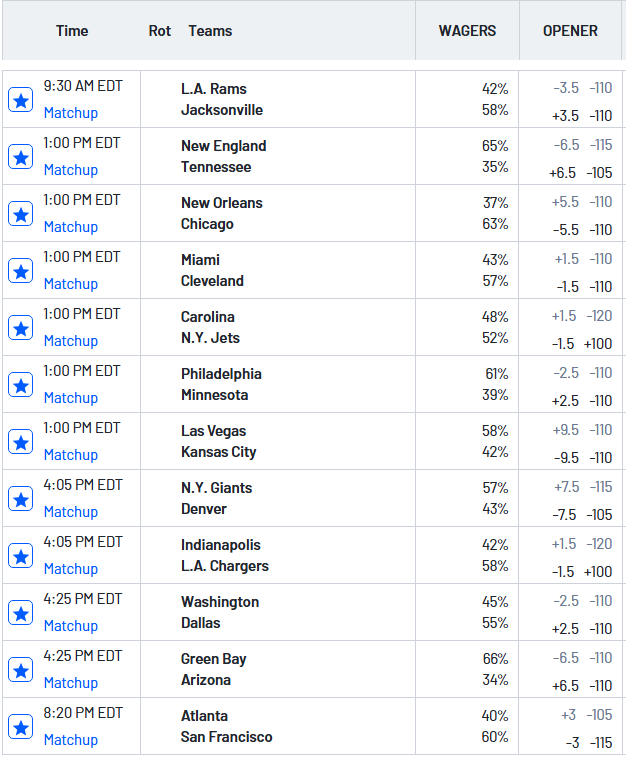Open Matchup link for Washington vs Dallas
626x759 pixels.
coord(70,626)
